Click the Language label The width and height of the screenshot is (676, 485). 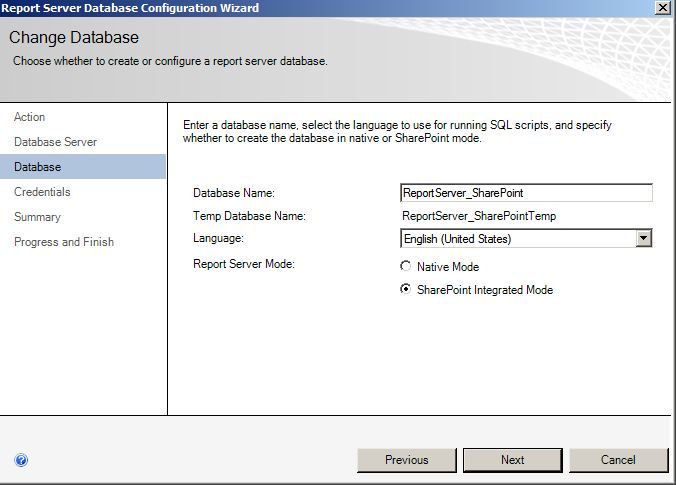(x=218, y=238)
